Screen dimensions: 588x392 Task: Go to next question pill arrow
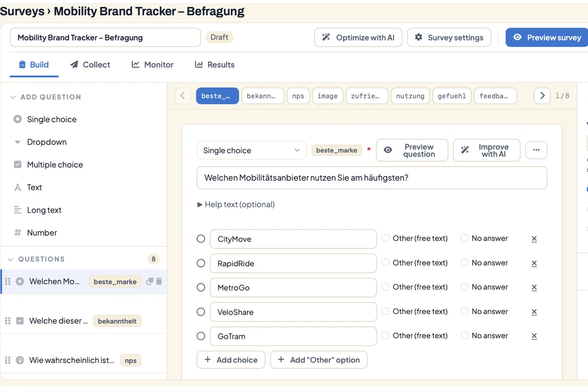pos(542,96)
